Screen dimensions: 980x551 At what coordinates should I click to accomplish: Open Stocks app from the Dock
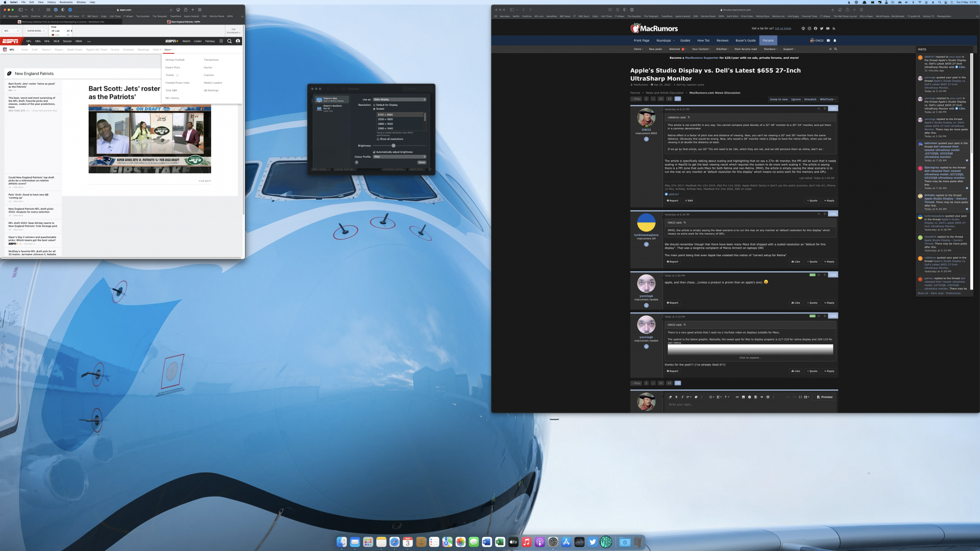(580, 542)
